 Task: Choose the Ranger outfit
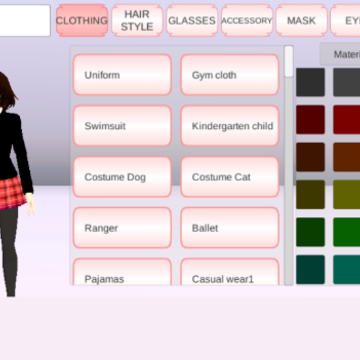tap(122, 228)
